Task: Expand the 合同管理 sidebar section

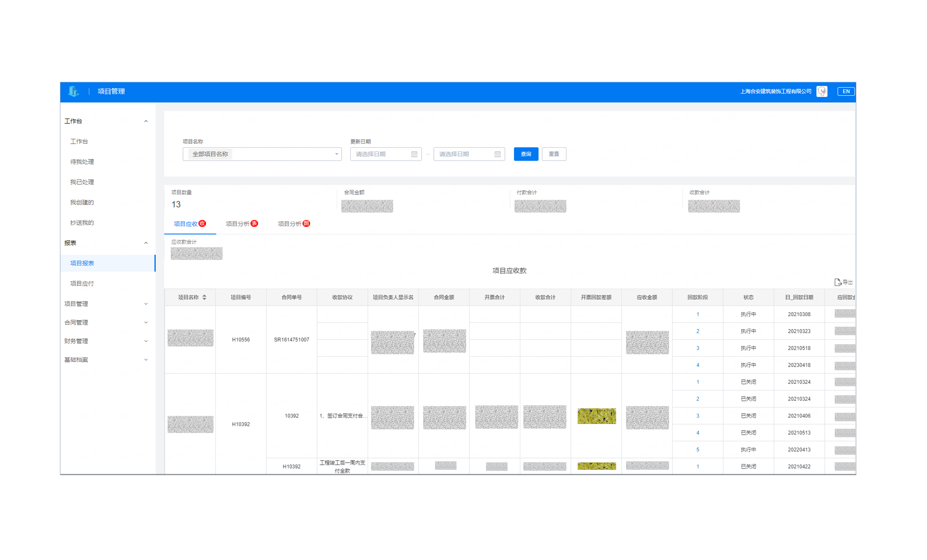Action: tap(146, 323)
